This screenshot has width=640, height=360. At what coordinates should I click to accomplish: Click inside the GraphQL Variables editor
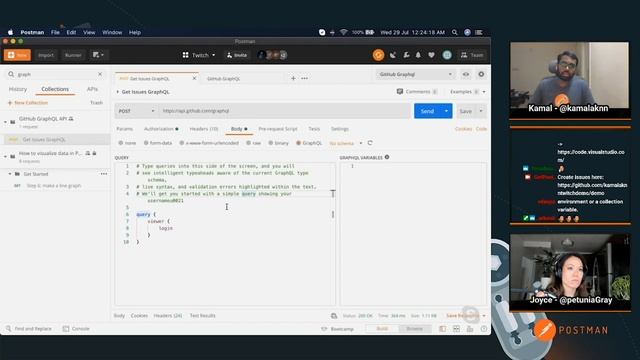pyautogui.click(x=414, y=234)
